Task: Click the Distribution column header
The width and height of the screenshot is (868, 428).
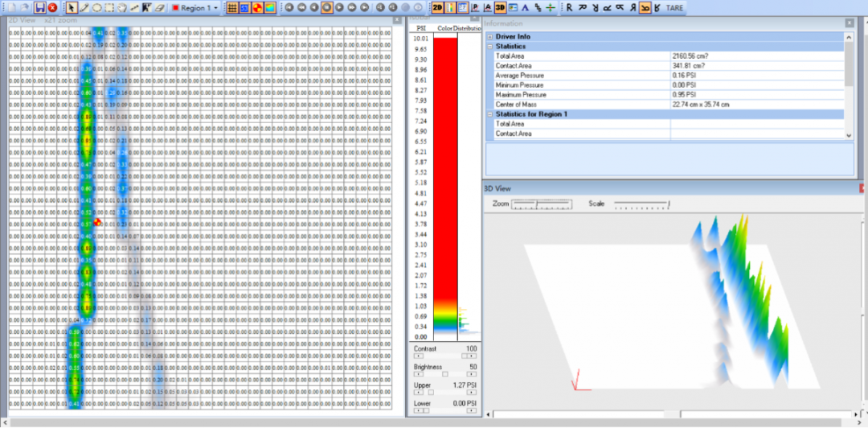Action: click(466, 28)
